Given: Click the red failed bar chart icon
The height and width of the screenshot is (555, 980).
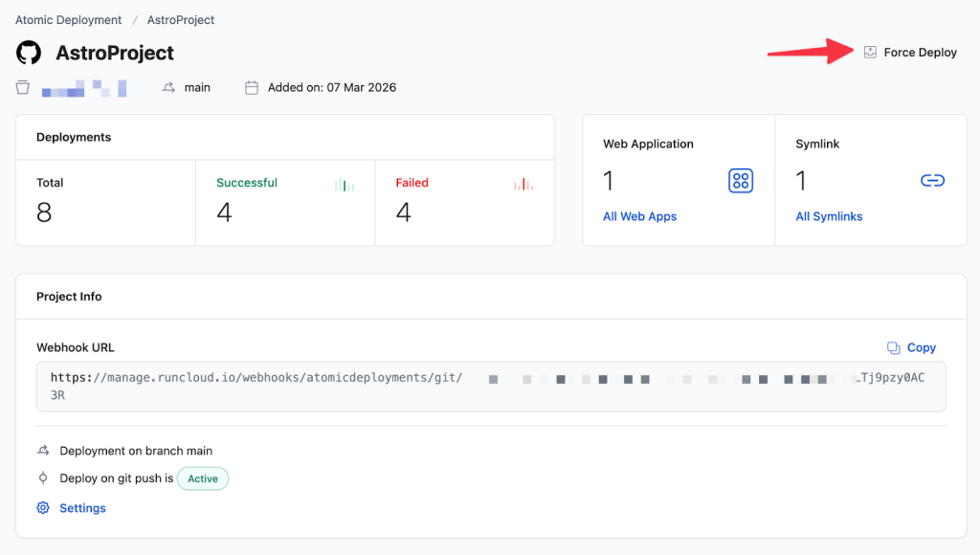Looking at the screenshot, I should coord(523,185).
